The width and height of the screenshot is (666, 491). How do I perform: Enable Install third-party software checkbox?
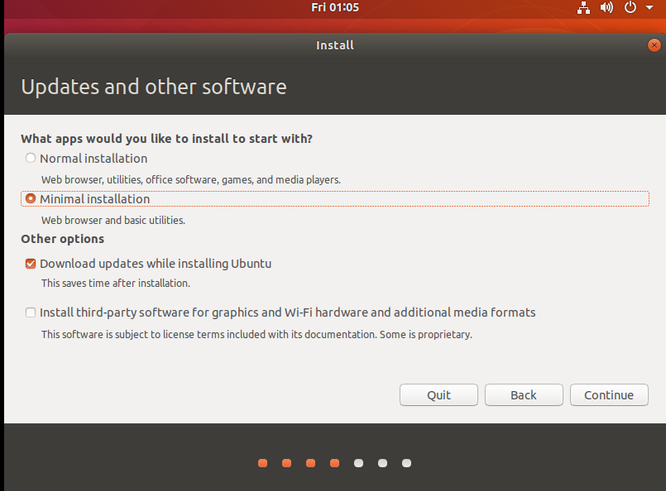pos(30,313)
